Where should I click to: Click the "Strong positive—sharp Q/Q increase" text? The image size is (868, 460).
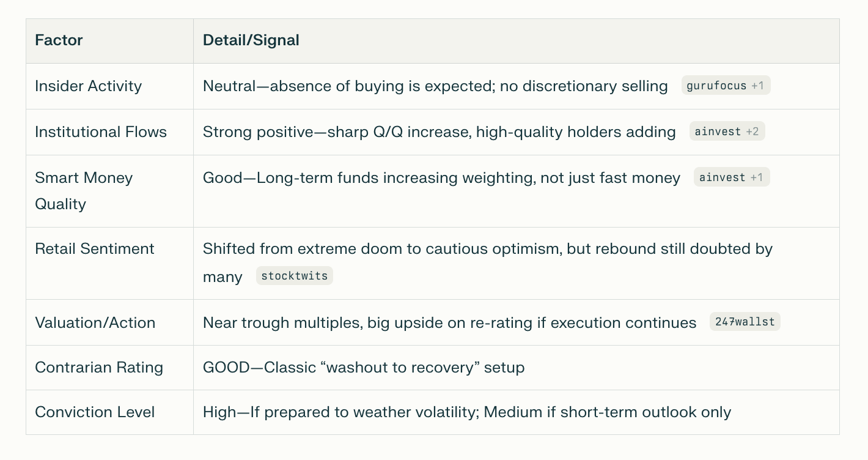pos(439,132)
